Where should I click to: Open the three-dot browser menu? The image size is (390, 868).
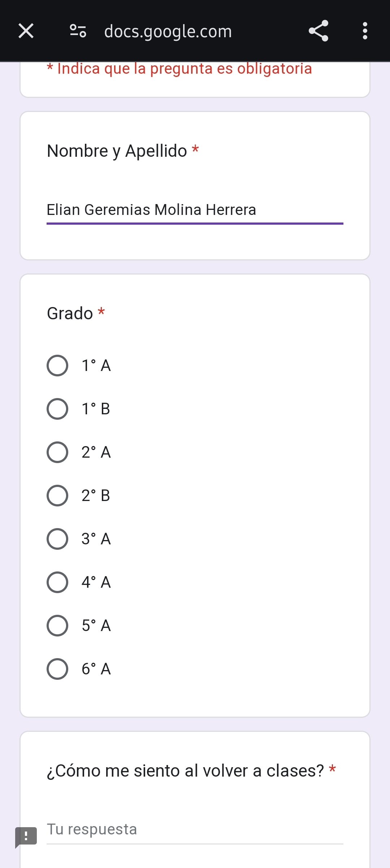365,31
